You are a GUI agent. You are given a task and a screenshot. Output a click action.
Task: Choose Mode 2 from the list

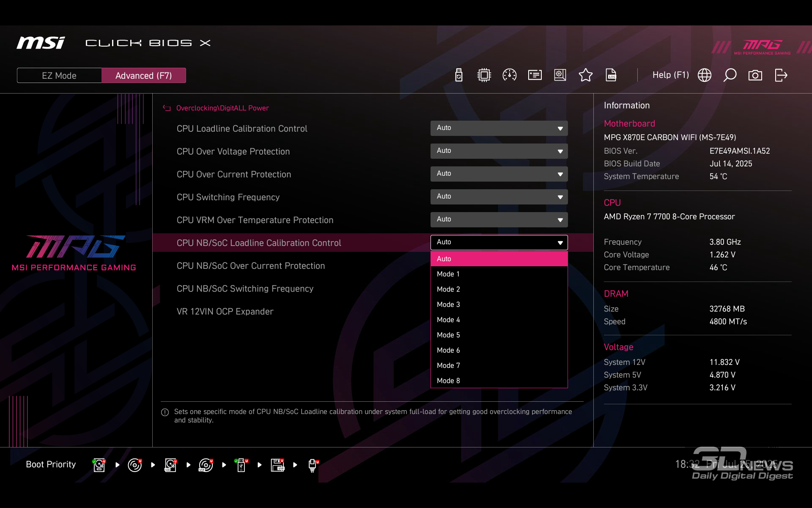pos(499,289)
